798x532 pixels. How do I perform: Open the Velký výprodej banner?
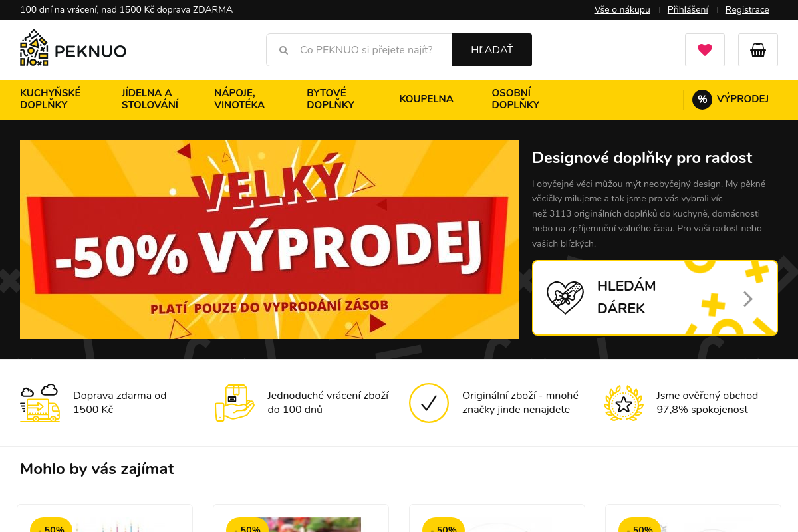(269, 239)
